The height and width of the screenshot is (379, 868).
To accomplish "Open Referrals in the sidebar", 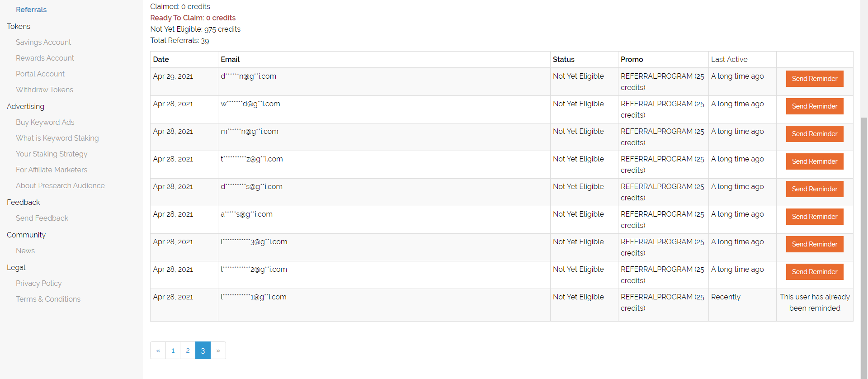I will click(31, 9).
